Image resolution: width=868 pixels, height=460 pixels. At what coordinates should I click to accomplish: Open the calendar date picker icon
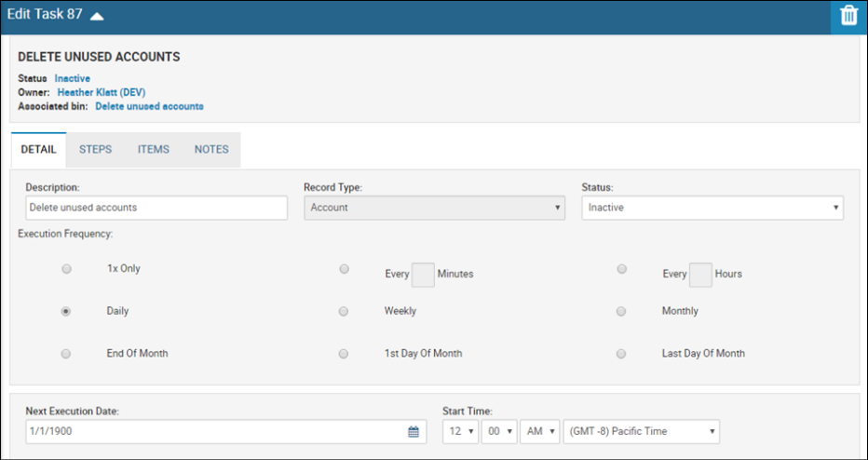tap(414, 432)
